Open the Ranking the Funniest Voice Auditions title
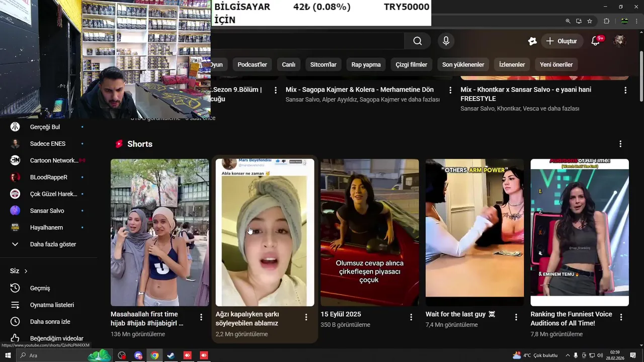Viewport: 644px width, 362px height. click(x=571, y=319)
